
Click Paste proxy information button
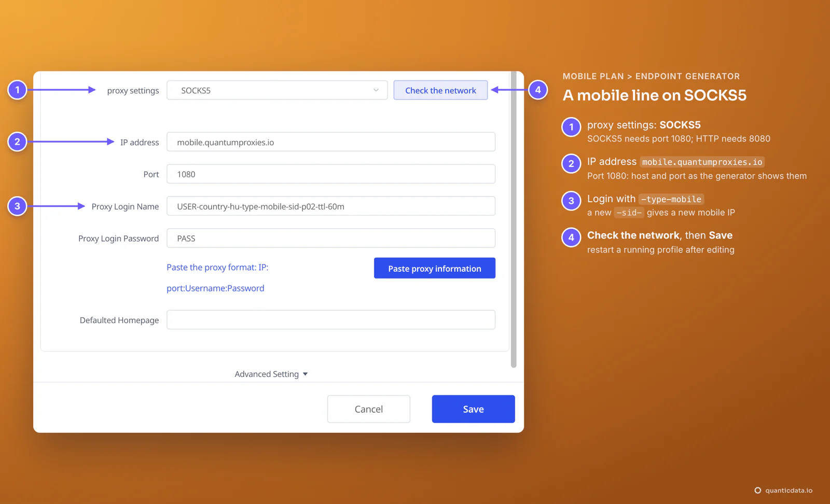pyautogui.click(x=435, y=268)
